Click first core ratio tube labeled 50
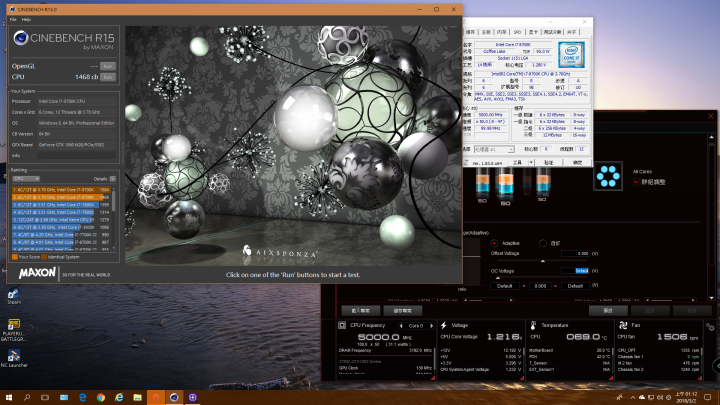This screenshot has height=405, width=720. [x=482, y=183]
